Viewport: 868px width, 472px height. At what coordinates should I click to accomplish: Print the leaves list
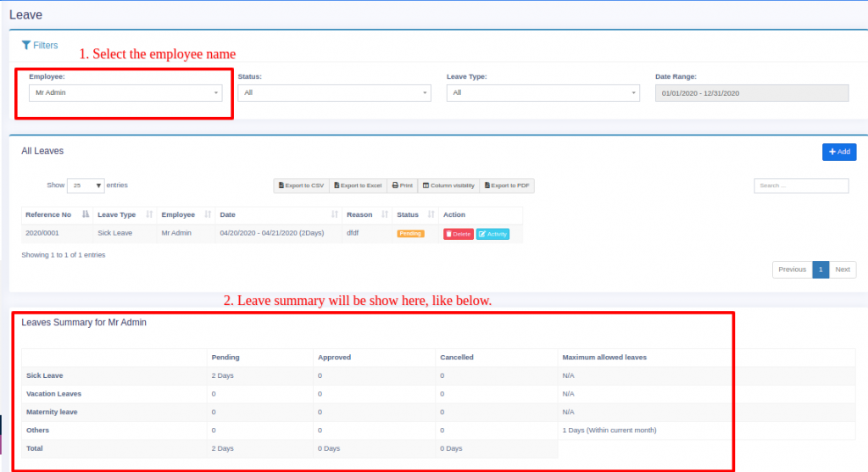(402, 186)
